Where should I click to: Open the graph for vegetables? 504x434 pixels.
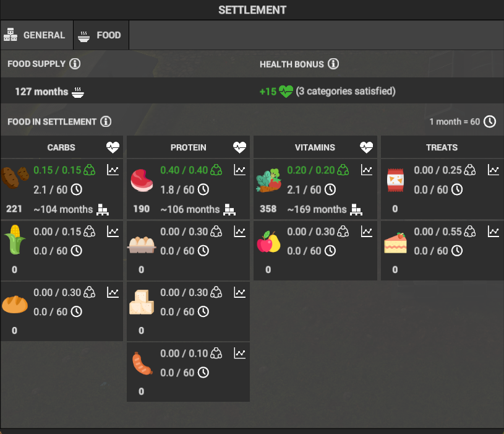point(367,170)
